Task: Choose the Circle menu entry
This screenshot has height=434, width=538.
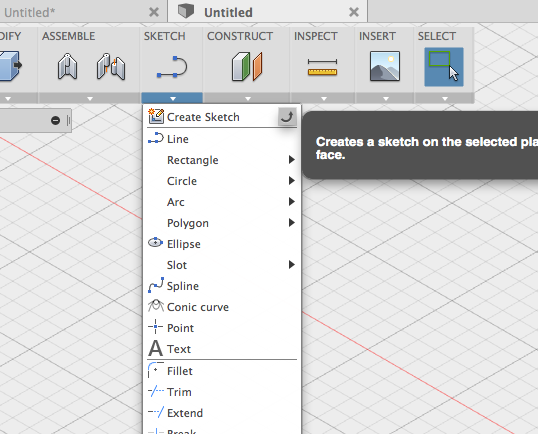Action: pyautogui.click(x=222, y=181)
